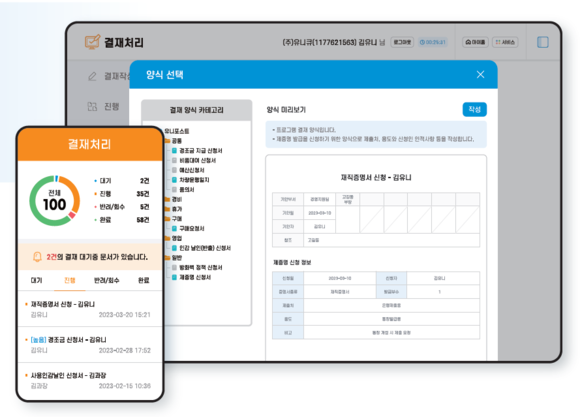The height and width of the screenshot is (417, 580).
Task: Click the pencil icon beside 결재작성 in the sidebar
Action: pyautogui.click(x=92, y=76)
